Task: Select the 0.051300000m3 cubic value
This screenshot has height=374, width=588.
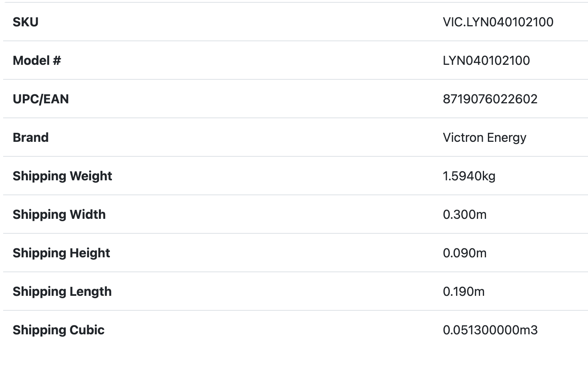Action: click(x=490, y=330)
